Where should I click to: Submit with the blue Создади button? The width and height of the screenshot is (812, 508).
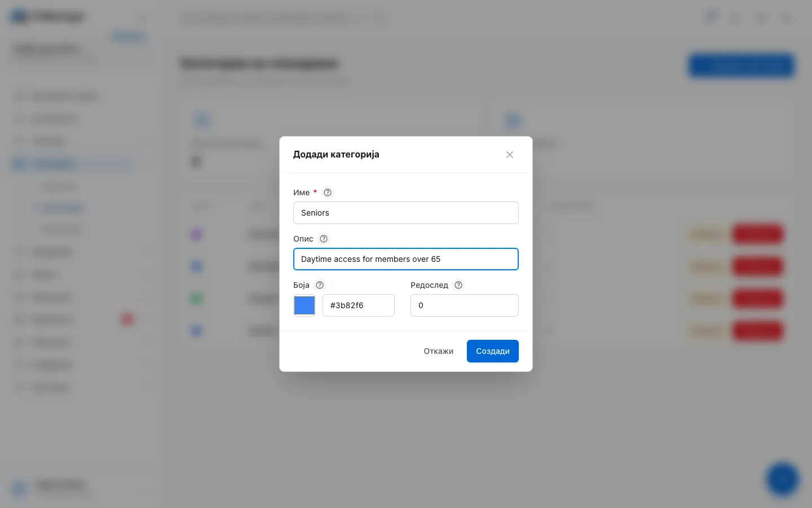pos(493,351)
